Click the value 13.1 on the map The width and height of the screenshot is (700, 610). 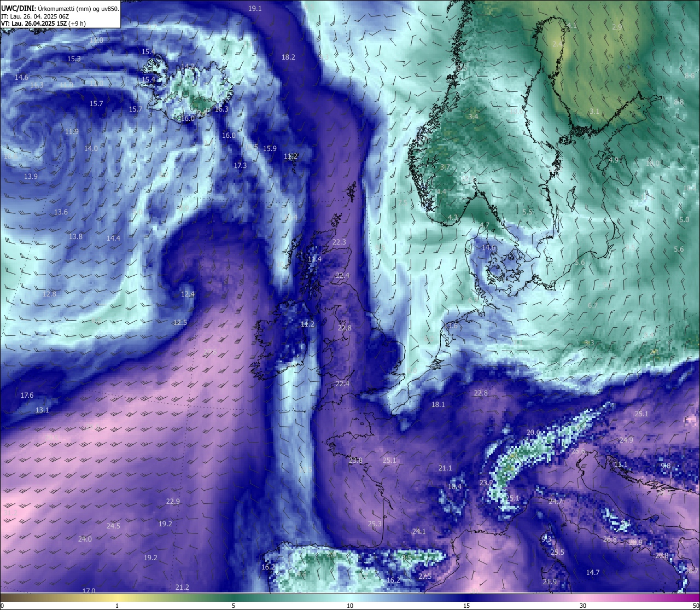click(42, 410)
